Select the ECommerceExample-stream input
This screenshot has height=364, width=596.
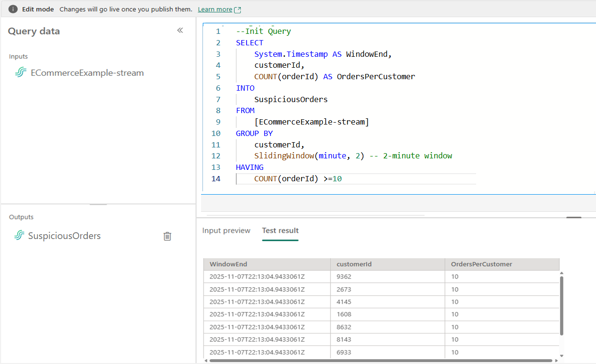point(87,73)
